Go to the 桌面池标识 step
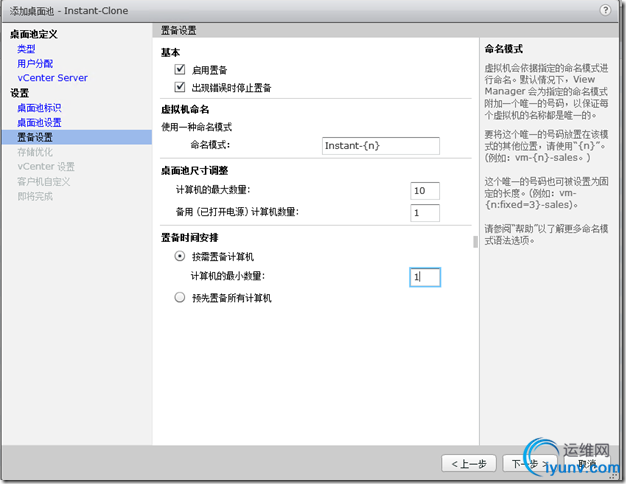Screen dimensions: 626x484 pyautogui.click(x=40, y=108)
